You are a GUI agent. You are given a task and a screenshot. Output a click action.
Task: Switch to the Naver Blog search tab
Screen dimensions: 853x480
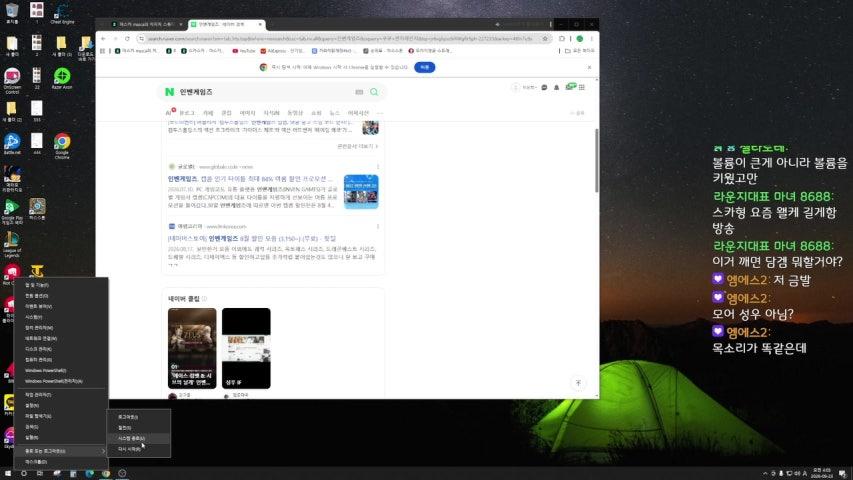pos(187,113)
